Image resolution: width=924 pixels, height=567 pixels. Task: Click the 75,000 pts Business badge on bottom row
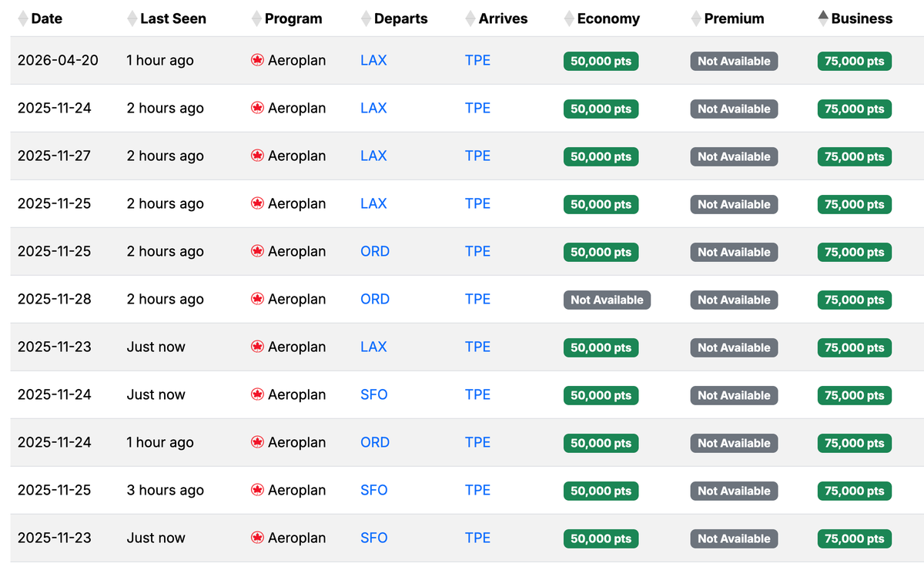point(854,538)
